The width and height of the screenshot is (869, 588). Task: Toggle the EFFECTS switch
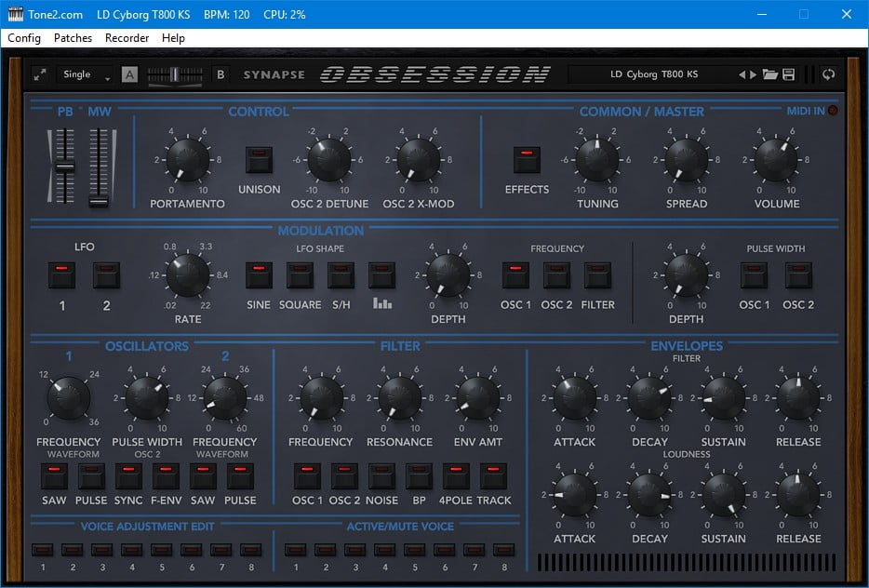click(527, 160)
